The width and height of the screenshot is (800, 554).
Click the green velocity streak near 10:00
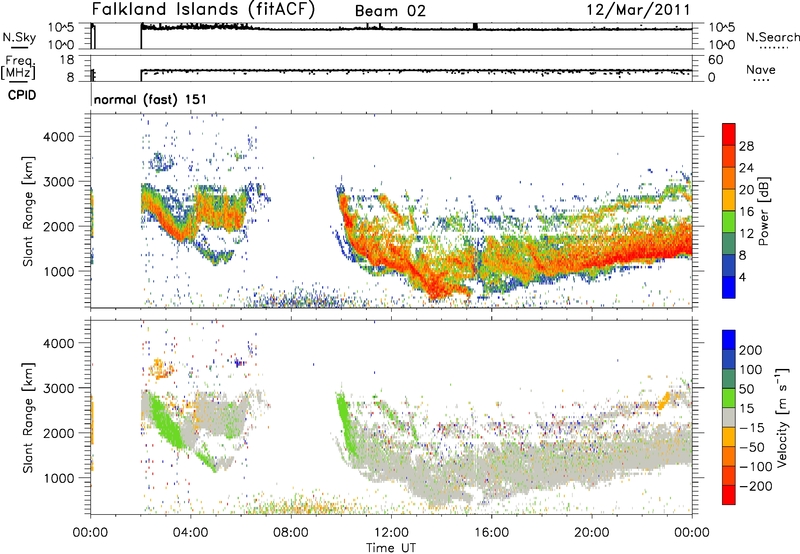[347, 426]
